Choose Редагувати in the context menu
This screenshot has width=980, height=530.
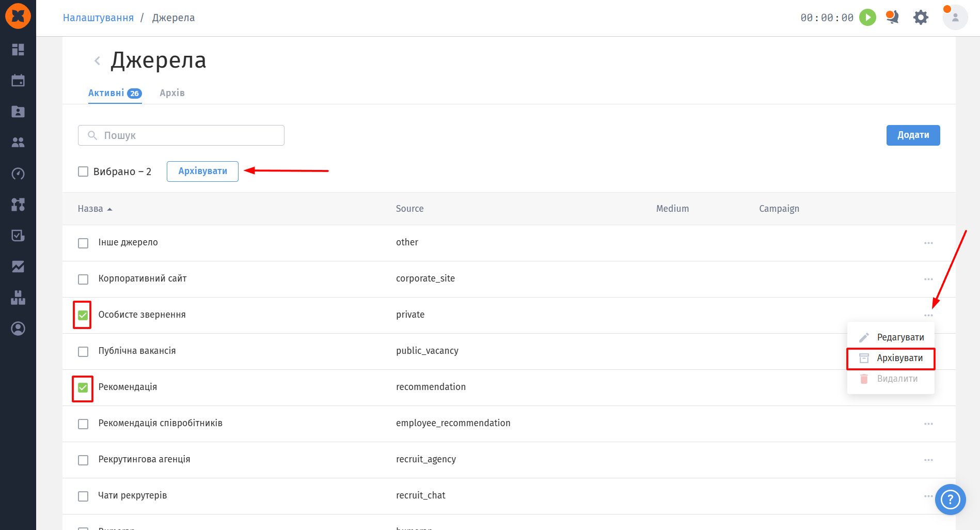[x=891, y=337]
